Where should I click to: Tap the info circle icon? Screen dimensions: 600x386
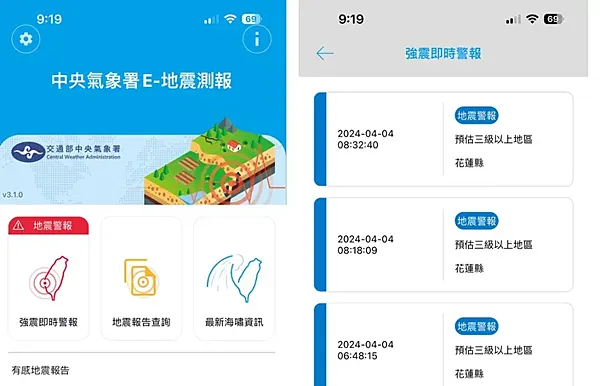tap(257, 39)
